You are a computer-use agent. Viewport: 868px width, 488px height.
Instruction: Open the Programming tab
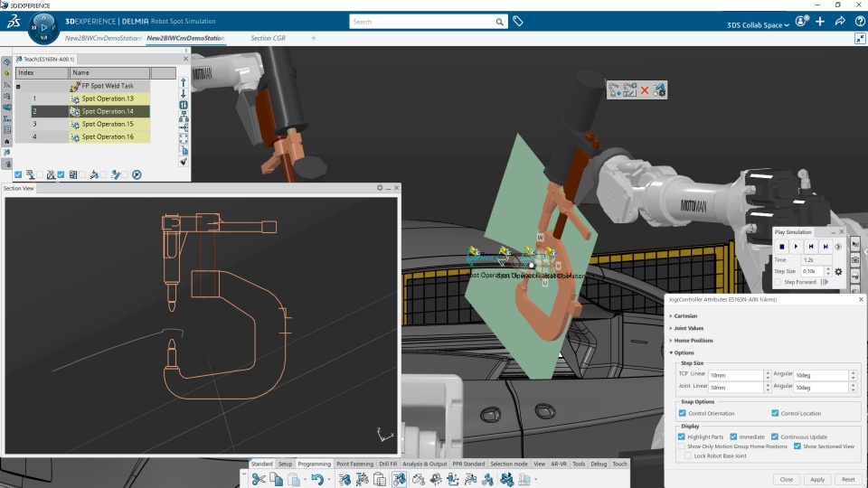pos(314,464)
